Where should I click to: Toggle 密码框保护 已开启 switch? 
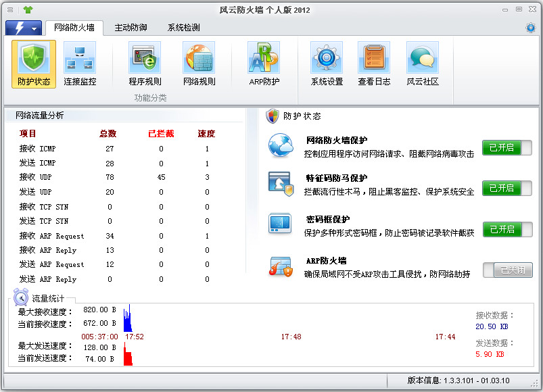pos(507,229)
